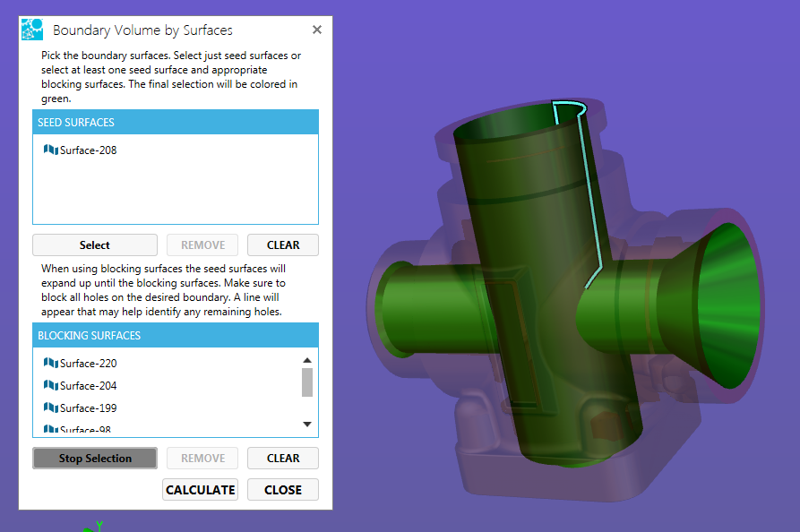This screenshot has width=800, height=532.
Task: Click REMOVE under the seed surfaces list
Action: point(202,245)
